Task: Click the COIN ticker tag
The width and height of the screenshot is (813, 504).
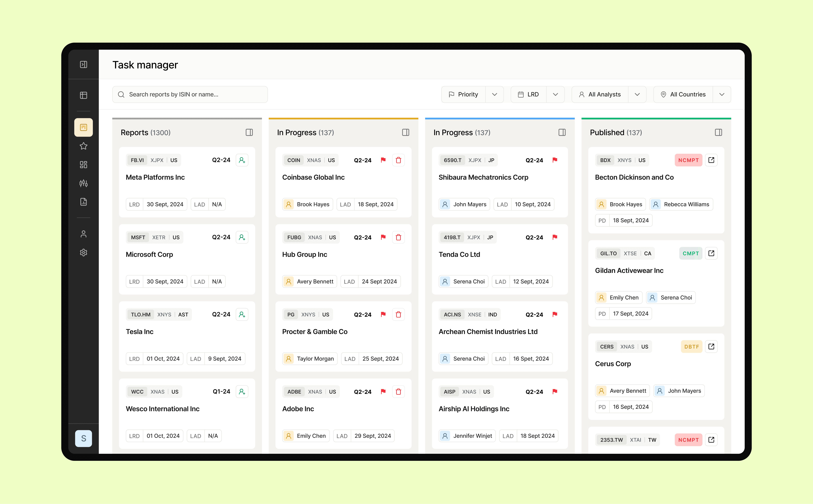Action: click(293, 160)
